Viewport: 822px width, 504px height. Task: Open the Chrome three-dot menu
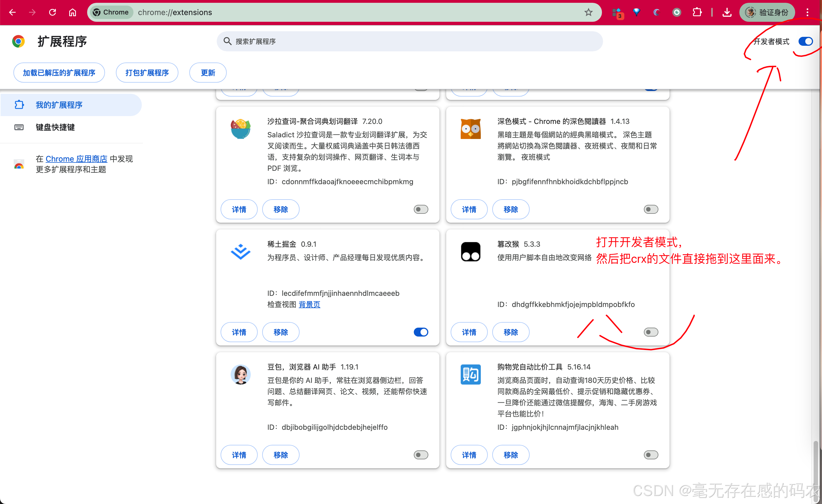coord(807,12)
